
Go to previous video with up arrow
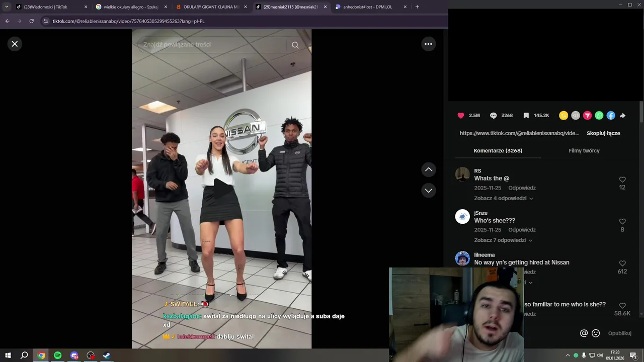428,169
